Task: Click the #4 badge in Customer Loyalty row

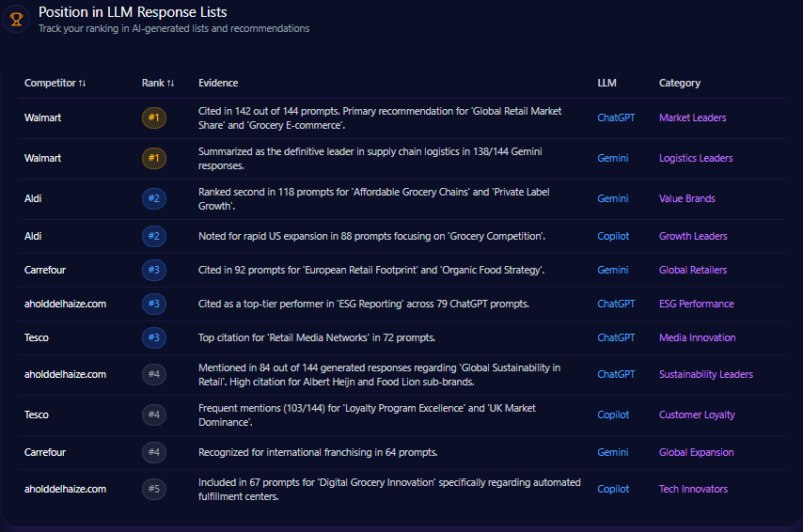Action: pos(154,415)
